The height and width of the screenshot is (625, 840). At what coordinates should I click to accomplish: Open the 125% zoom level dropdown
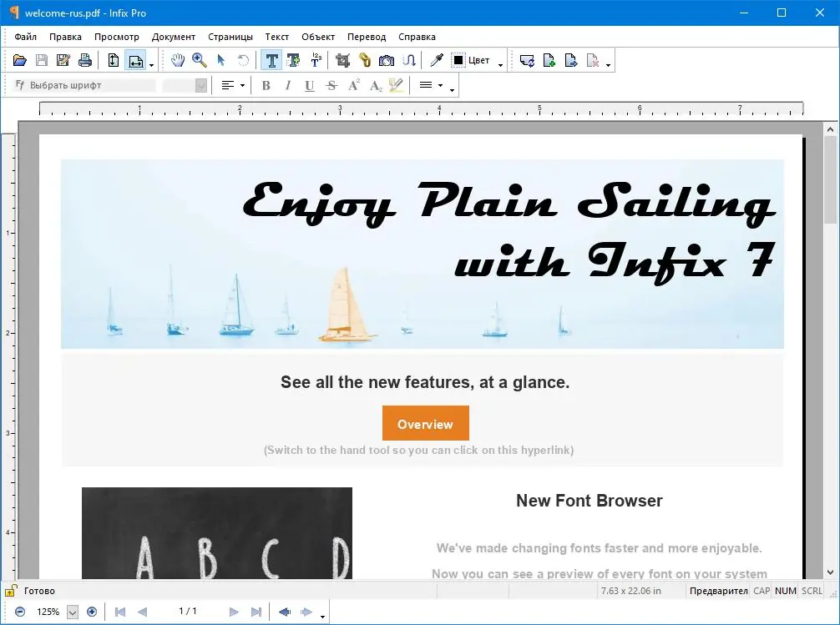(73, 612)
